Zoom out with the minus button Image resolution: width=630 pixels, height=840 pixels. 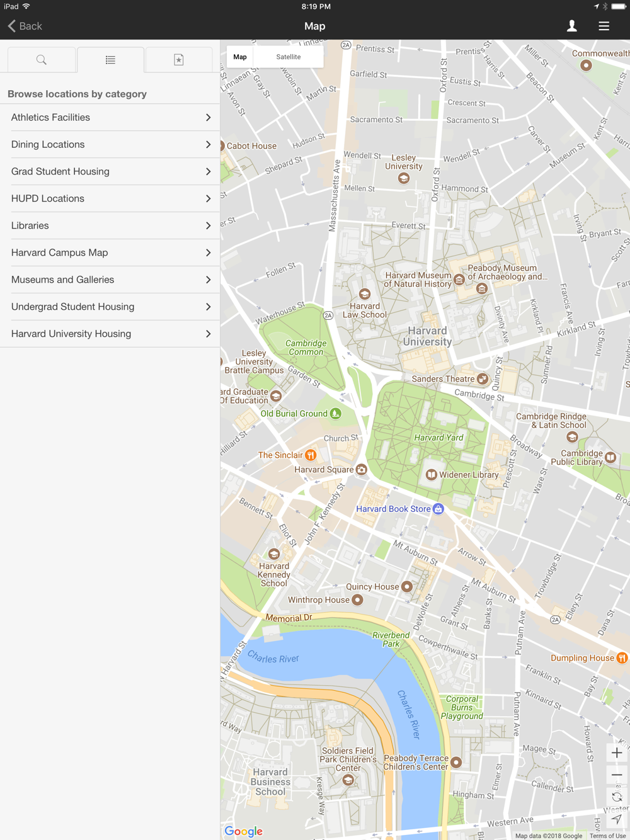[x=617, y=775]
